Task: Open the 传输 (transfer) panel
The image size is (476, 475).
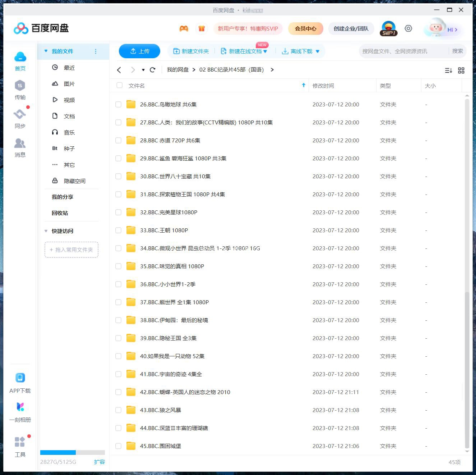Action: pyautogui.click(x=20, y=90)
